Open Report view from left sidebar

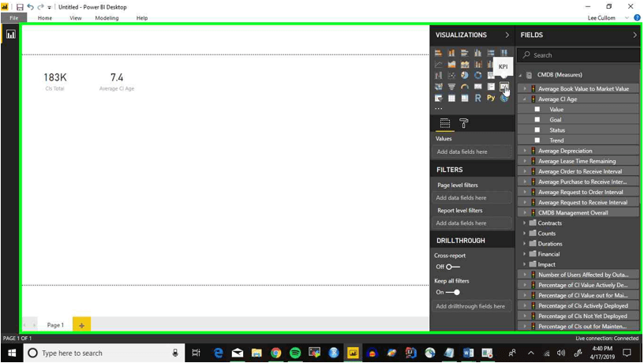pos(11,35)
